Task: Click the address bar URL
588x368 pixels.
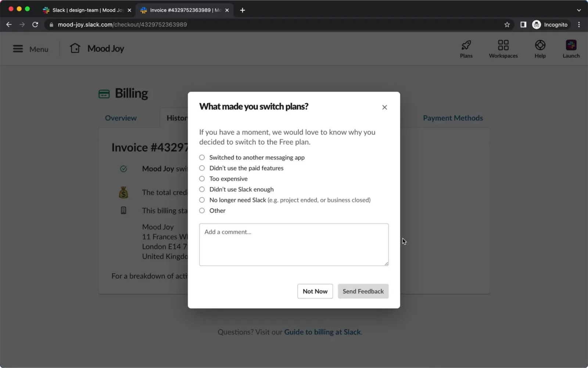Action: point(122,25)
